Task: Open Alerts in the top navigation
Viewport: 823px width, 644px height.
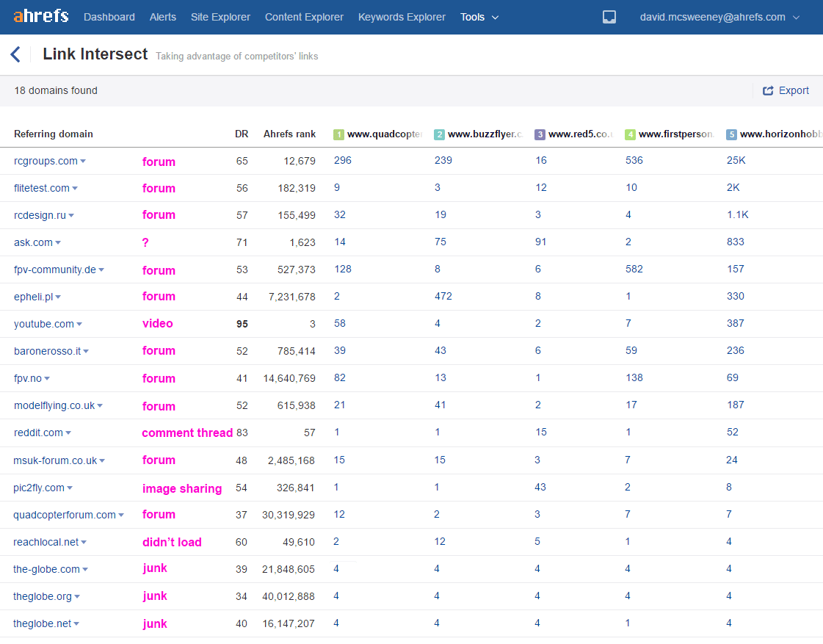Action: (163, 17)
